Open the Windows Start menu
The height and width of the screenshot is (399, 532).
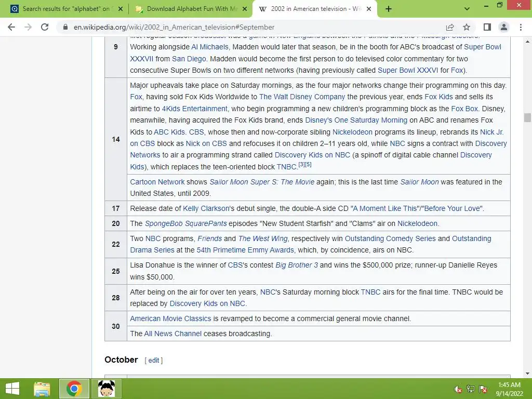tap(12, 389)
